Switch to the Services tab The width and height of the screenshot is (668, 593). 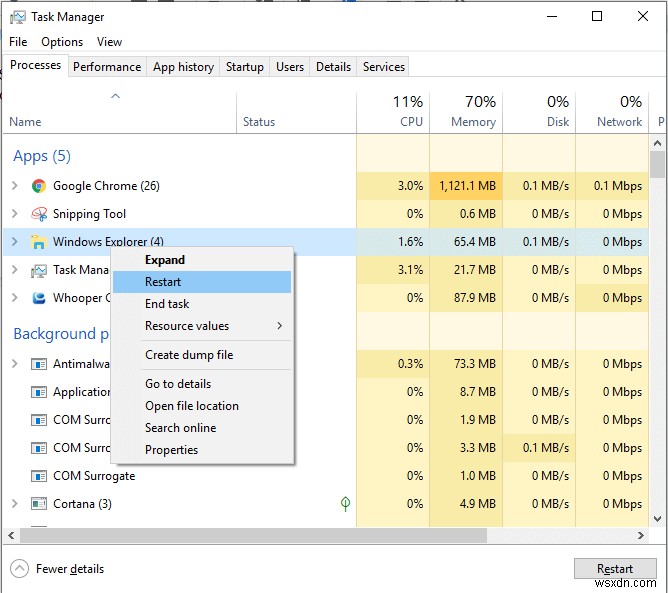[383, 67]
